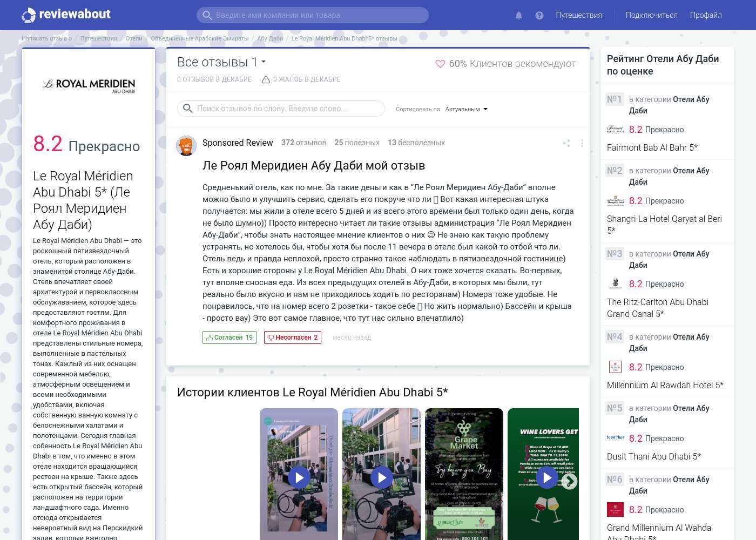Screen dimensions: 756x540
Task: Click 'Отели' breadcrumb link
Action: click(x=134, y=38)
